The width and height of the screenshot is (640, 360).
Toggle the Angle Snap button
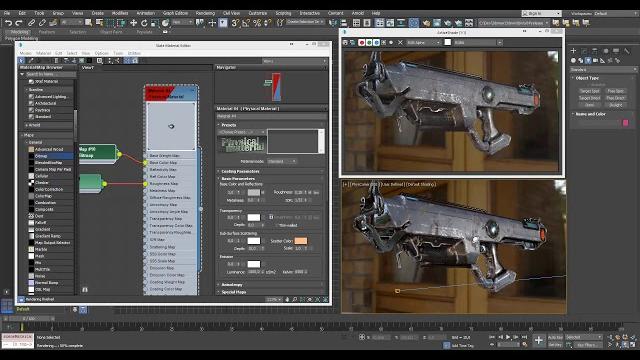tap(246, 23)
